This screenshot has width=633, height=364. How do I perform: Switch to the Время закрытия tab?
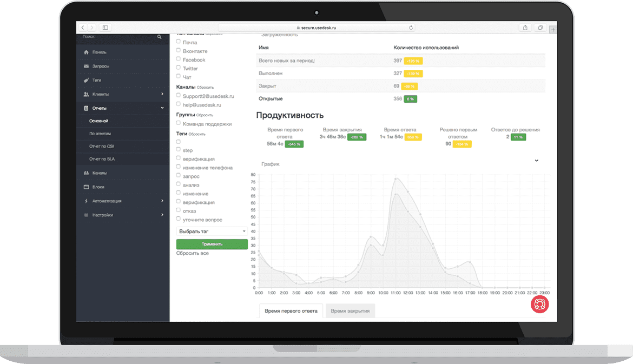[x=351, y=311]
